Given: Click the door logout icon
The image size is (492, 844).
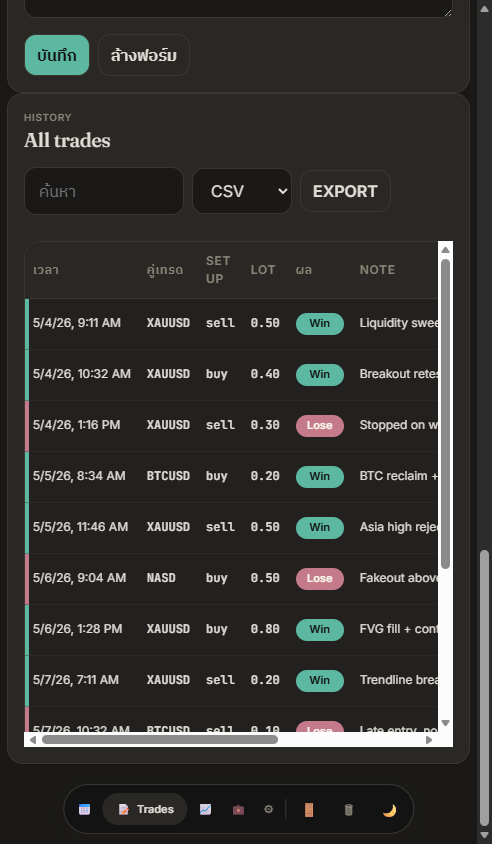Looking at the screenshot, I should click(308, 810).
